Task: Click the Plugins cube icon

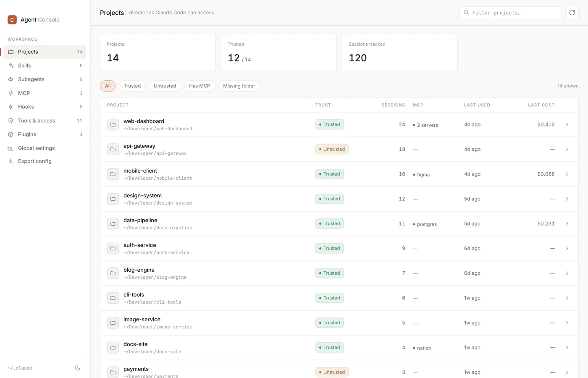Action: coord(11,134)
